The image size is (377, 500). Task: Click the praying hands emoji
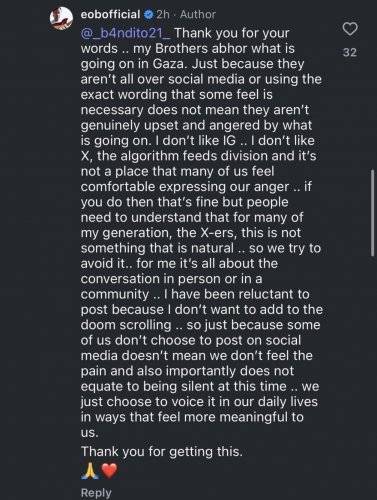(x=90, y=471)
